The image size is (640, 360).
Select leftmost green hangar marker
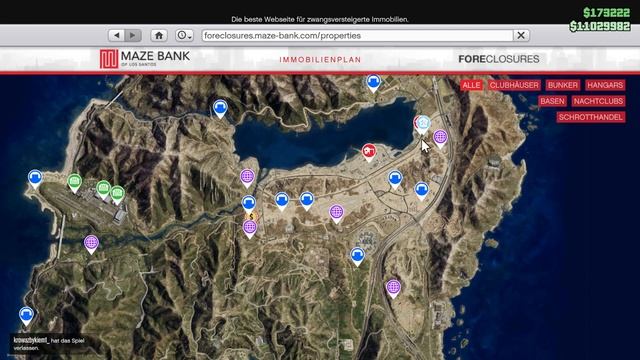pyautogui.click(x=74, y=182)
